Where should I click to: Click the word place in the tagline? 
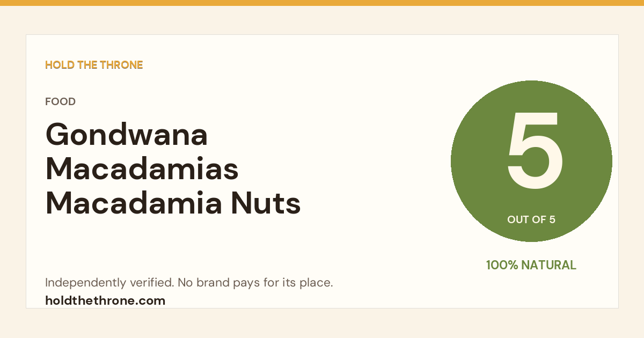pyautogui.click(x=317, y=283)
